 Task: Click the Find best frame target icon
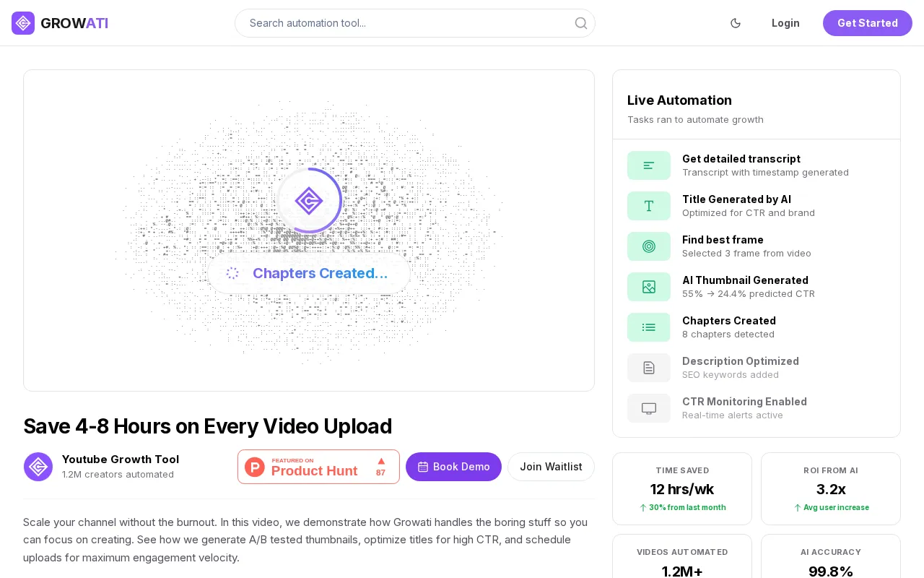[649, 246]
